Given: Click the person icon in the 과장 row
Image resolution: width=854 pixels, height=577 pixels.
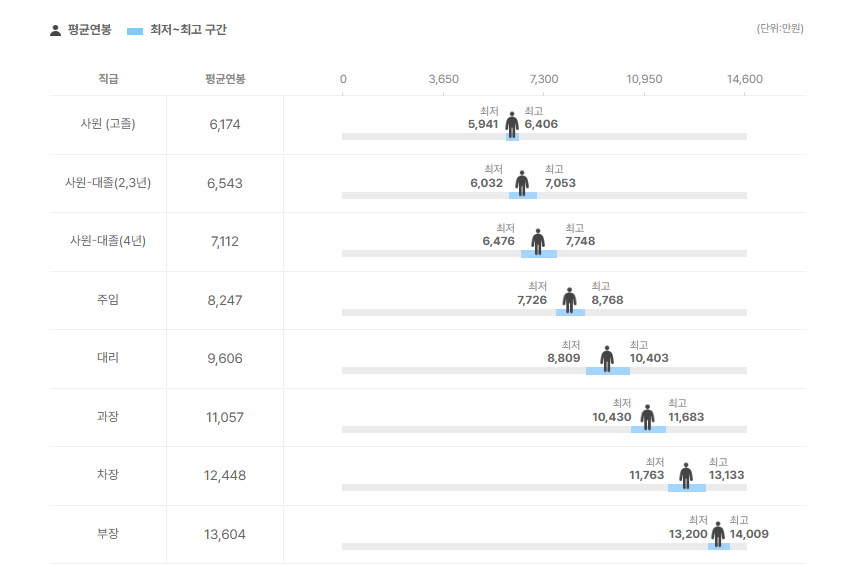Looking at the screenshot, I should coord(647,417).
